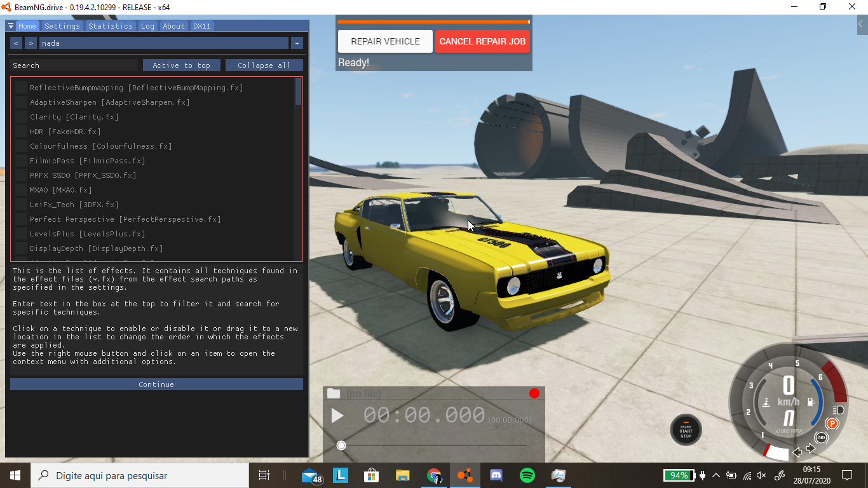The image size is (868, 488).
Task: Click the fuel pump gauge icon
Action: (x=811, y=402)
